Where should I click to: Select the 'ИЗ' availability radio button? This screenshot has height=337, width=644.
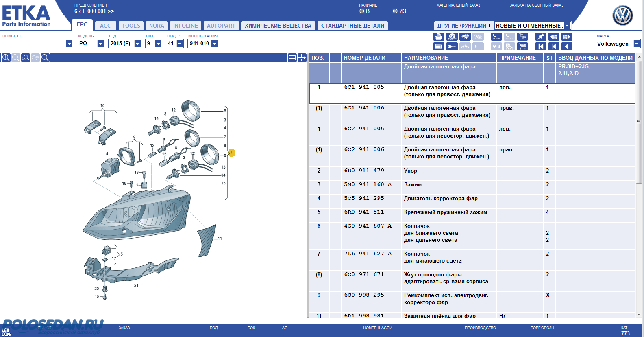[x=395, y=11]
